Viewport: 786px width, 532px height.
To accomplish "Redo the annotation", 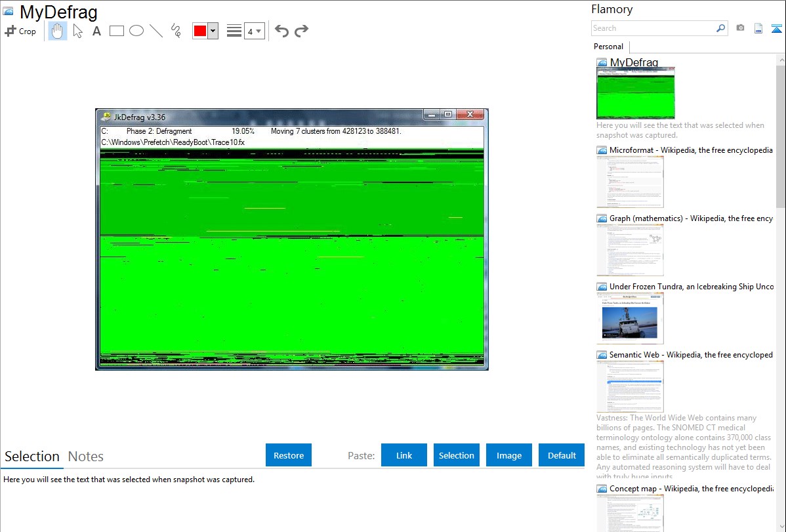I will 301,31.
